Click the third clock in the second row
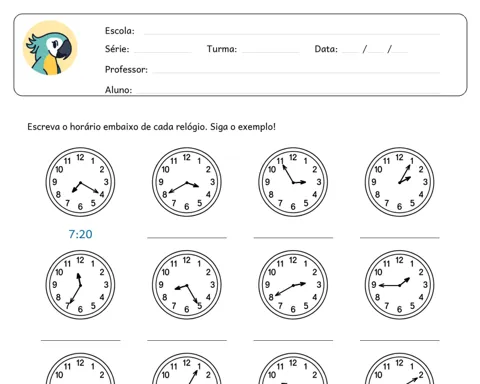The height and width of the screenshot is (384, 480). (x=293, y=285)
